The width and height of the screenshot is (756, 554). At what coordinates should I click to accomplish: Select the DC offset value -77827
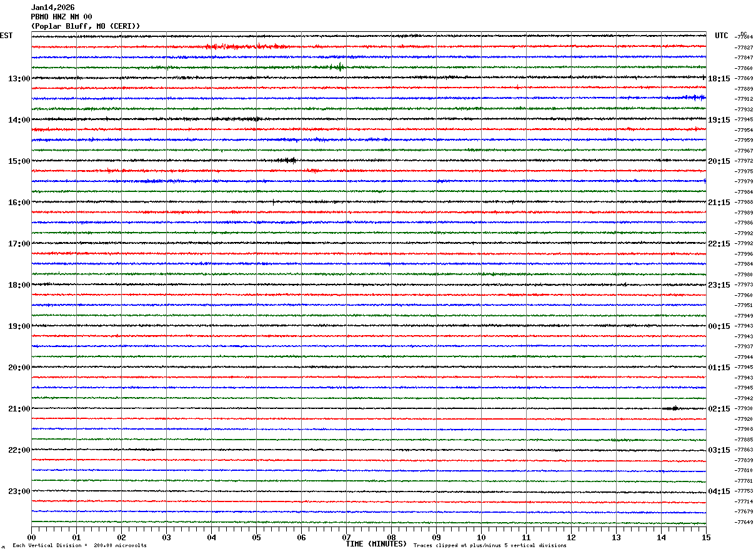(x=744, y=48)
